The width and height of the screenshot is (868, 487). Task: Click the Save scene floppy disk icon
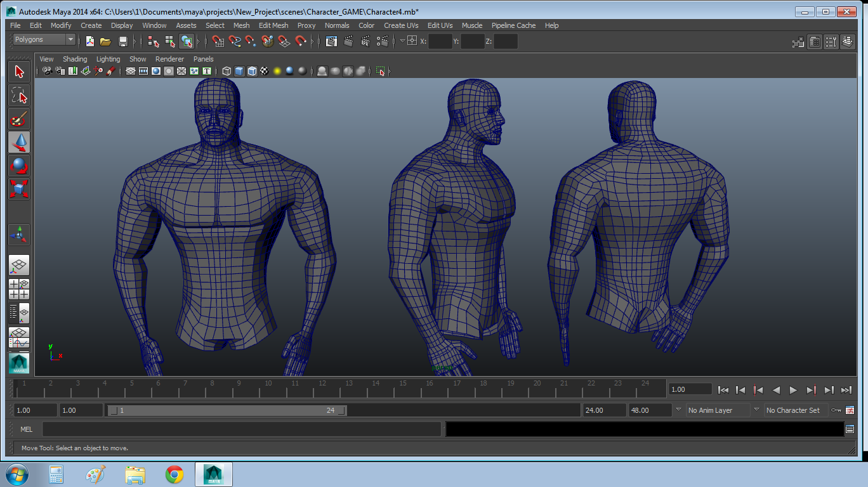click(123, 42)
